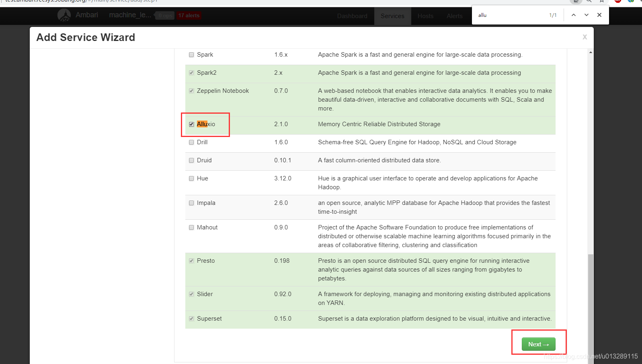The height and width of the screenshot is (364, 642).
Task: Check the Spark 1.6.x checkbox
Action: coord(191,55)
